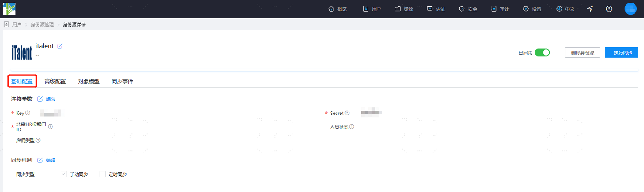This screenshot has width=644, height=192.
Task: Go to 身份源管理 in breadcrumb
Action: pyautogui.click(x=42, y=24)
